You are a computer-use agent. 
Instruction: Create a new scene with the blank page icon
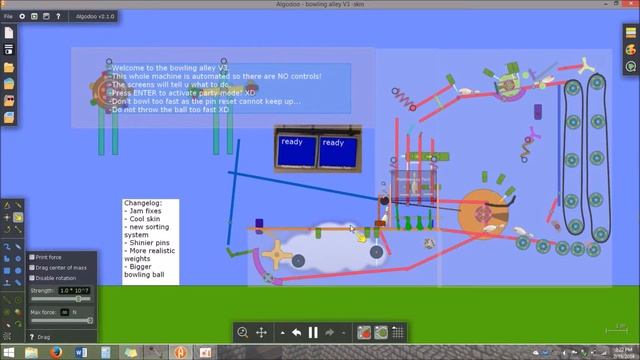click(9, 33)
